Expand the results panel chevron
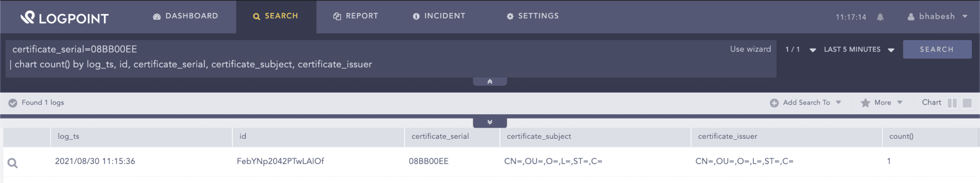Image resolution: width=980 pixels, height=183 pixels. (x=490, y=122)
